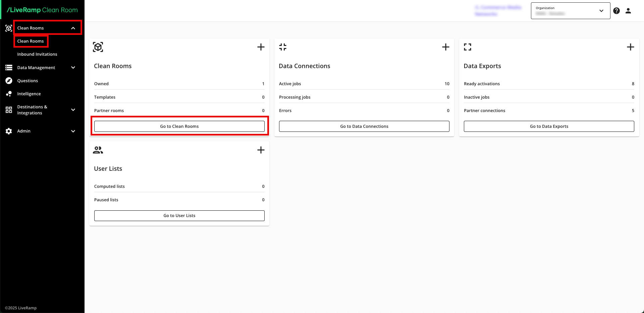Screen dimensions: 644x313
Task: Open Data Management menu label
Action: pos(36,68)
